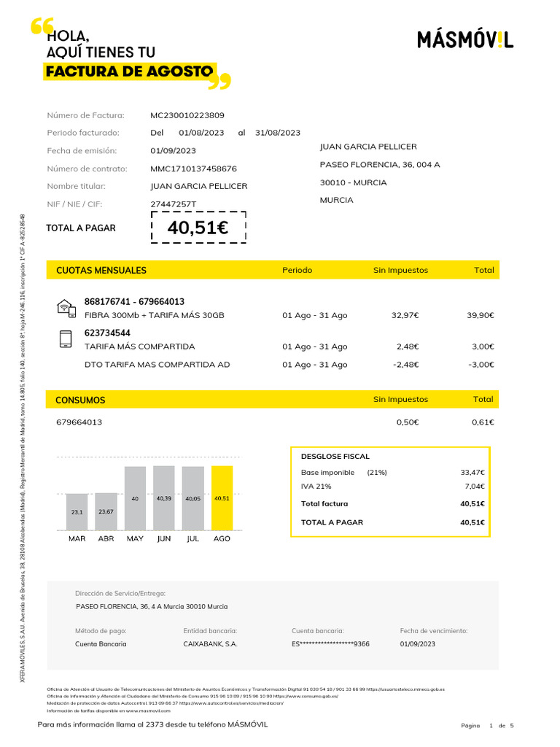560x747 pixels.
Task: Click the dashed total box 40,51€
Action: click(198, 228)
